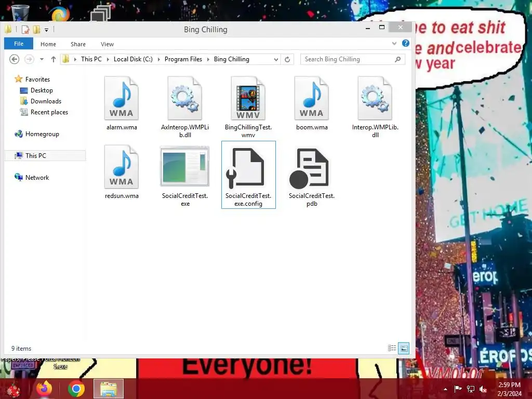The height and width of the screenshot is (399, 532).
Task: Switch to details view layout icon
Action: (392, 348)
